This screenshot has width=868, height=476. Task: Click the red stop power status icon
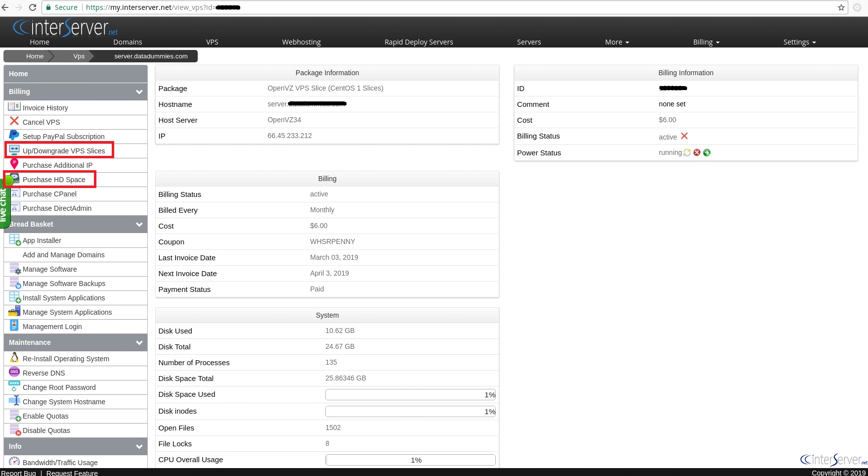697,152
